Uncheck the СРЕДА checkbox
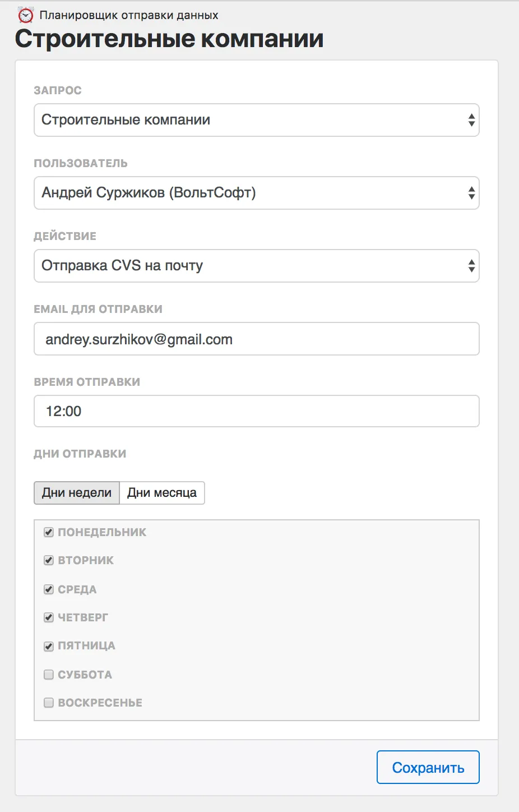 pyautogui.click(x=48, y=589)
